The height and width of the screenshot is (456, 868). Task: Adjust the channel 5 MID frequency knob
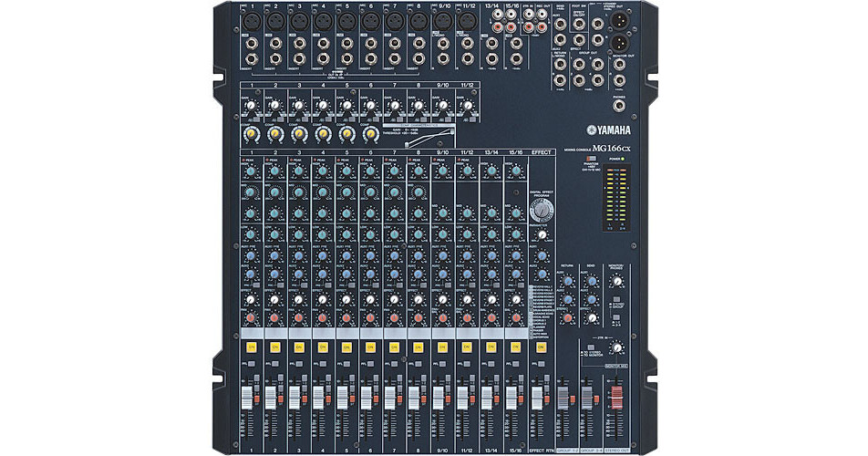tap(346, 192)
